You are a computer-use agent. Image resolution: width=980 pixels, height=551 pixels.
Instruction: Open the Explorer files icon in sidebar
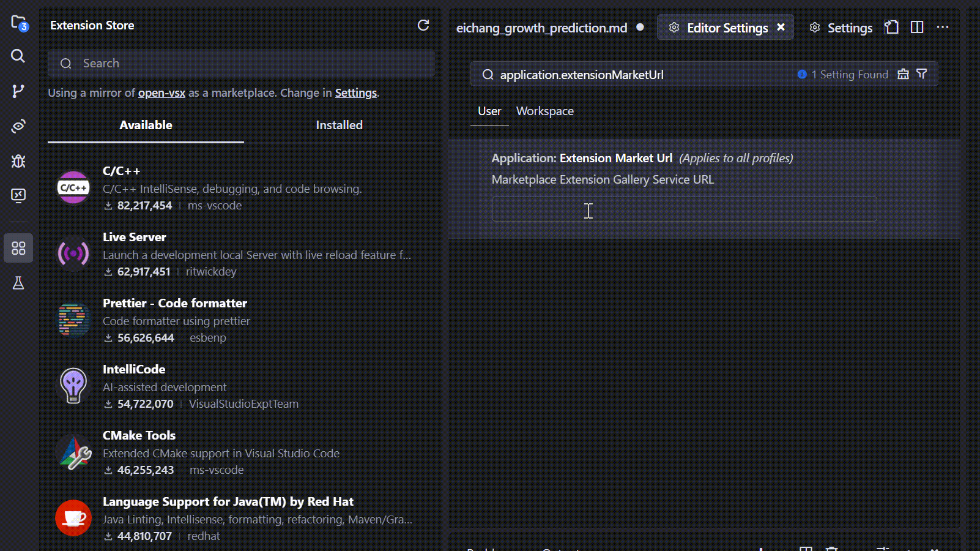[x=18, y=23]
